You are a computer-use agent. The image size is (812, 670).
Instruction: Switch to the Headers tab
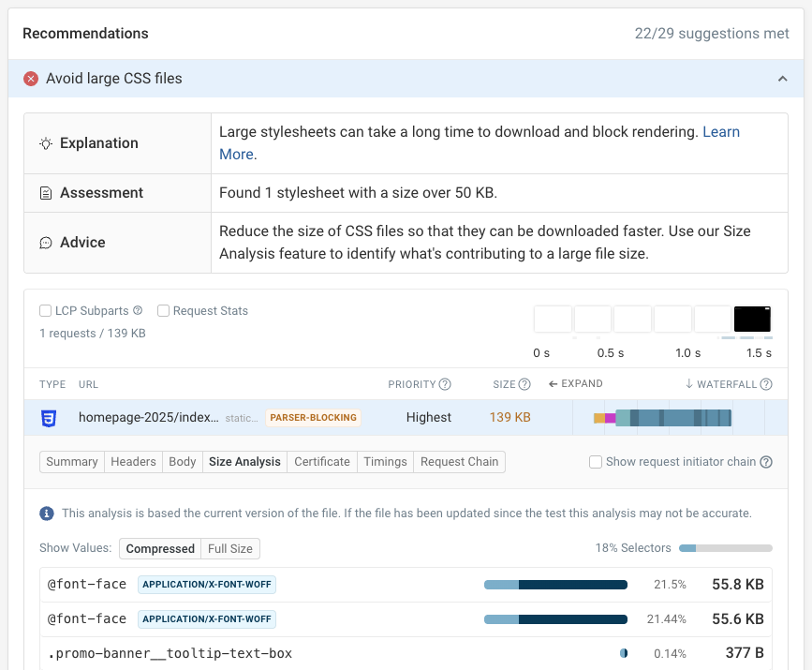[x=133, y=462]
